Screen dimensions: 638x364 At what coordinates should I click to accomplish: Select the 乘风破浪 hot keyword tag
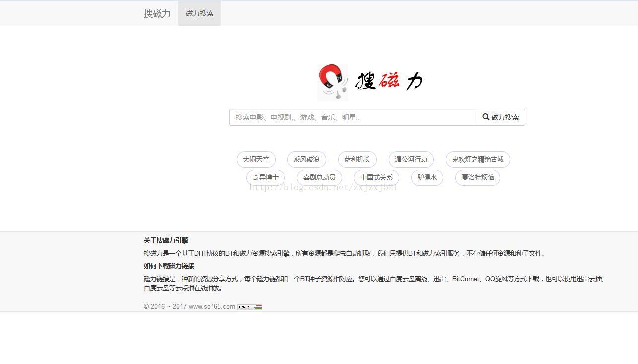[x=306, y=159]
